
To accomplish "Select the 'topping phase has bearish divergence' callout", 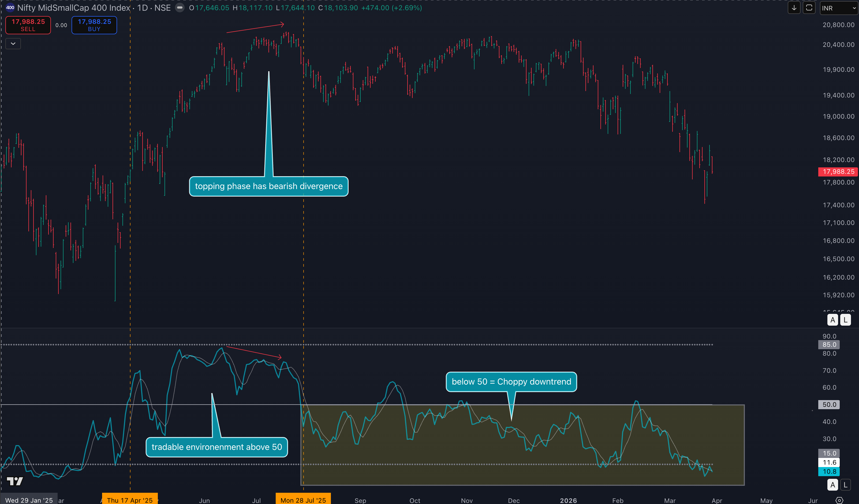I will coord(269,186).
